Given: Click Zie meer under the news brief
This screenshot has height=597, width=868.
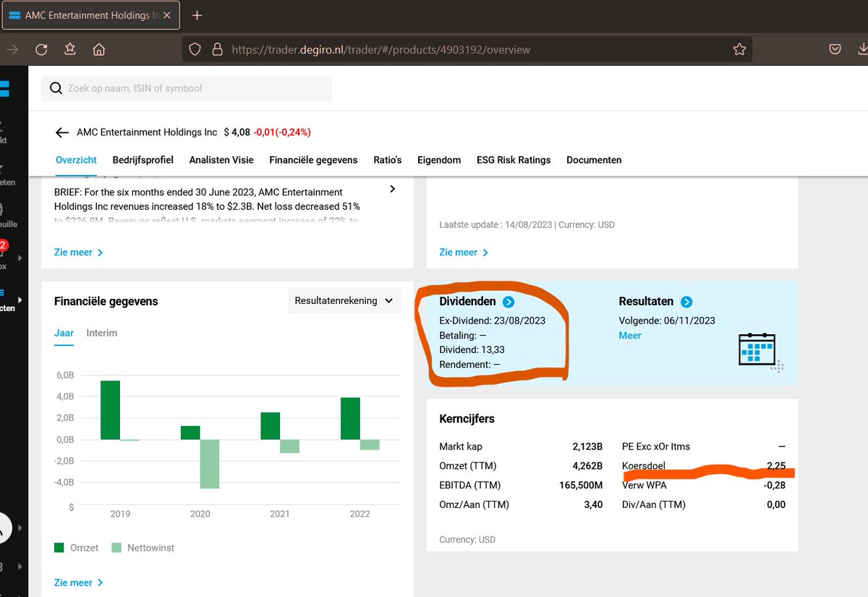Looking at the screenshot, I should pos(78,253).
